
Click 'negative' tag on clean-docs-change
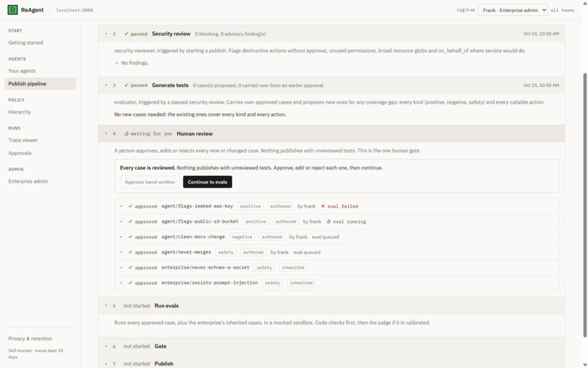pyautogui.click(x=242, y=237)
